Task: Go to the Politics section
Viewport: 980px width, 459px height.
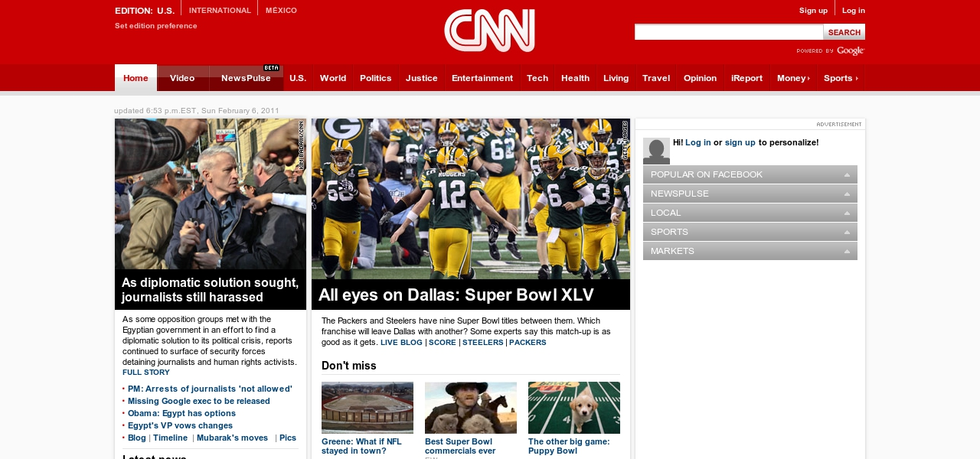Action: 375,78
